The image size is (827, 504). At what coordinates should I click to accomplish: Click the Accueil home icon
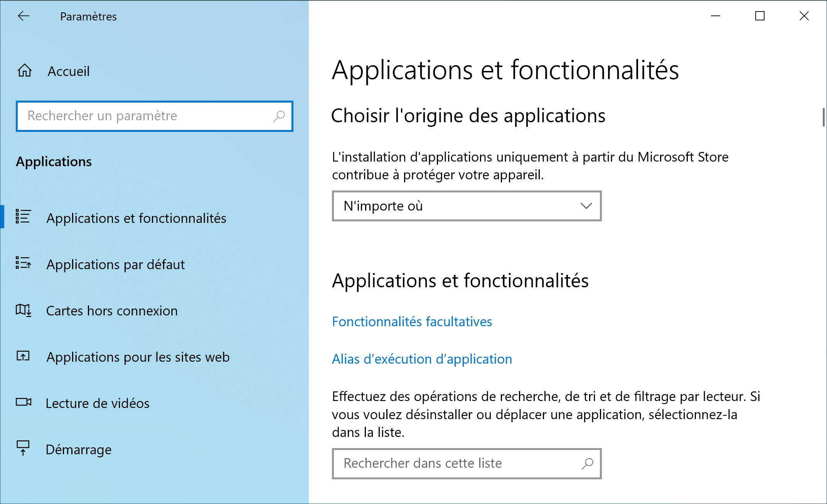25,71
